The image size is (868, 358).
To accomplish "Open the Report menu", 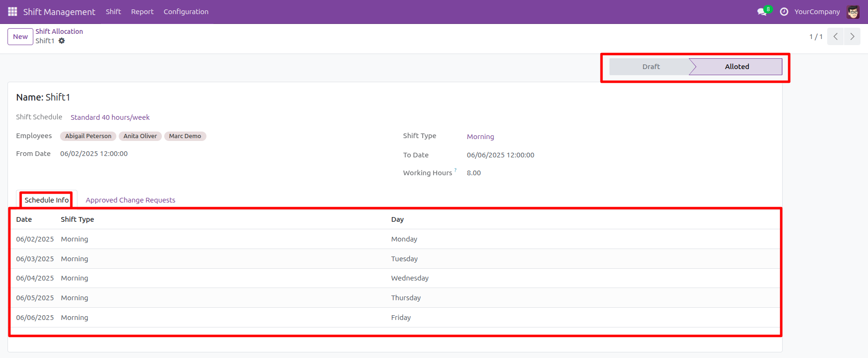I will pyautogui.click(x=142, y=12).
